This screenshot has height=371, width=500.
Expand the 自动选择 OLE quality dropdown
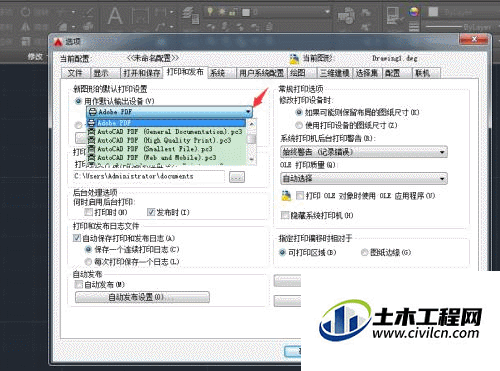(x=364, y=179)
